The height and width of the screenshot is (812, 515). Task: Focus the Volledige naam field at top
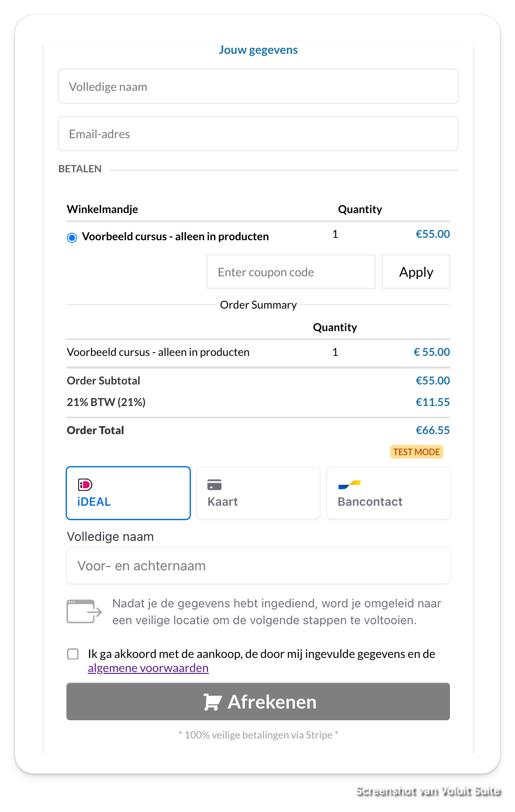pos(258,86)
